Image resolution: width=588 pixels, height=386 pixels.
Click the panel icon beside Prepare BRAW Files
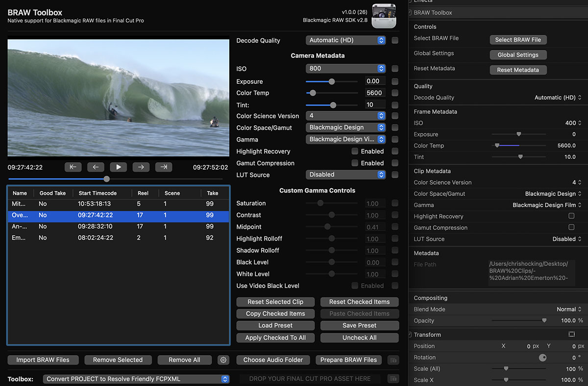click(392, 360)
